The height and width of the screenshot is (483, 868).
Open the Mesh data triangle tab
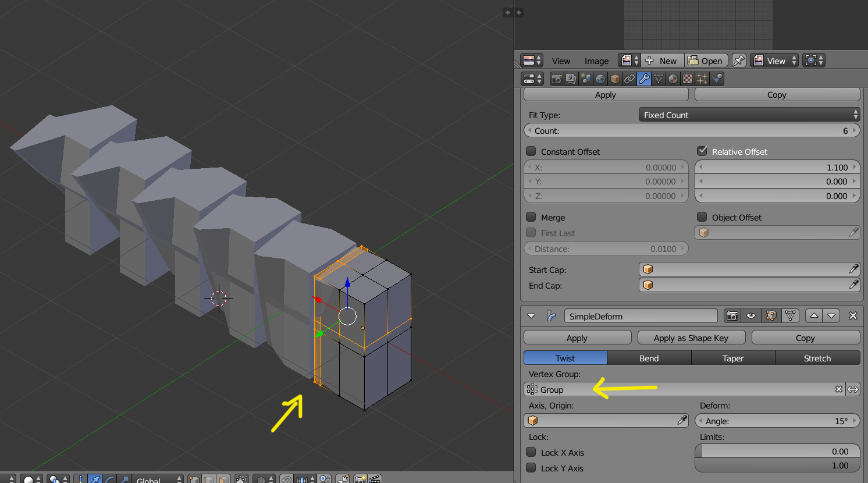(659, 79)
